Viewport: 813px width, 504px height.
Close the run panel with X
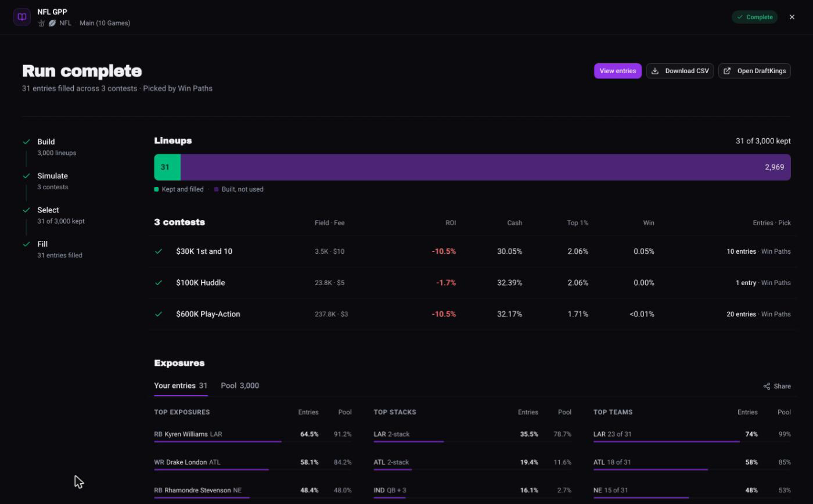point(792,17)
